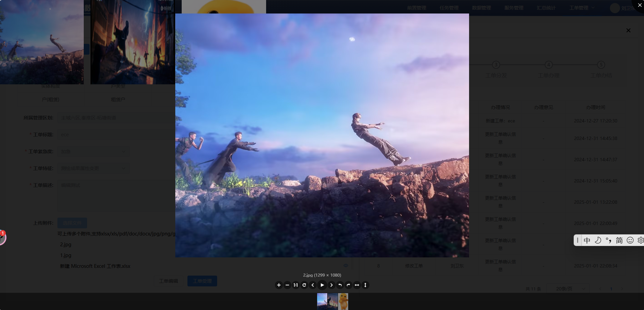Viewport: 644px width, 310px height.
Task: Click the cat street image preview behind viewer
Action: [x=133, y=42]
